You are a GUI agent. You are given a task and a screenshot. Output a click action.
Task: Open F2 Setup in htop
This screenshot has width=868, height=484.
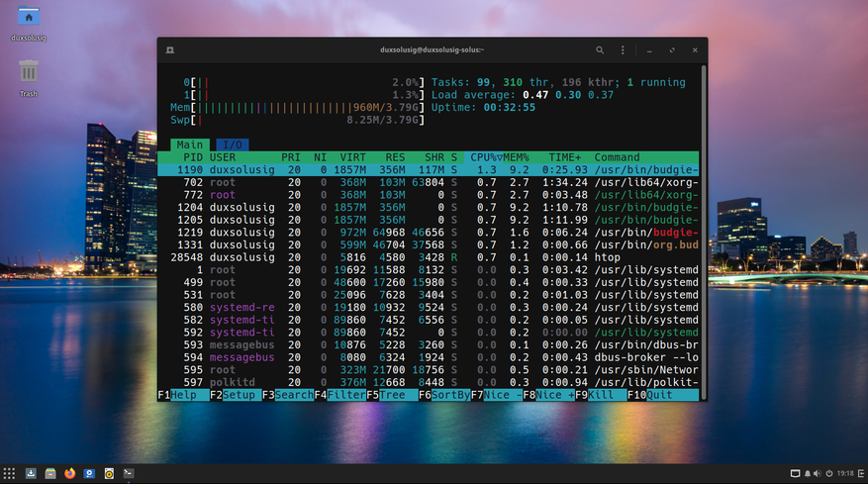[x=236, y=395]
